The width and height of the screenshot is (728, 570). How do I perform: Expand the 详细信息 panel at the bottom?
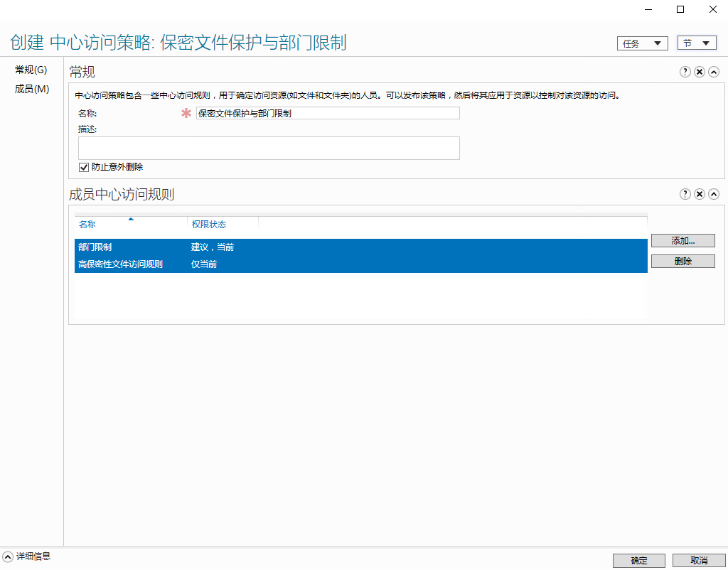(x=7, y=557)
